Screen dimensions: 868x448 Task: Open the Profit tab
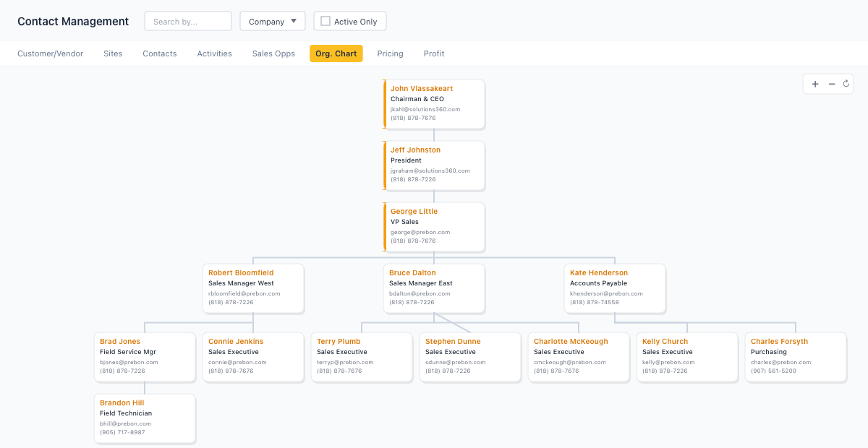click(x=434, y=53)
